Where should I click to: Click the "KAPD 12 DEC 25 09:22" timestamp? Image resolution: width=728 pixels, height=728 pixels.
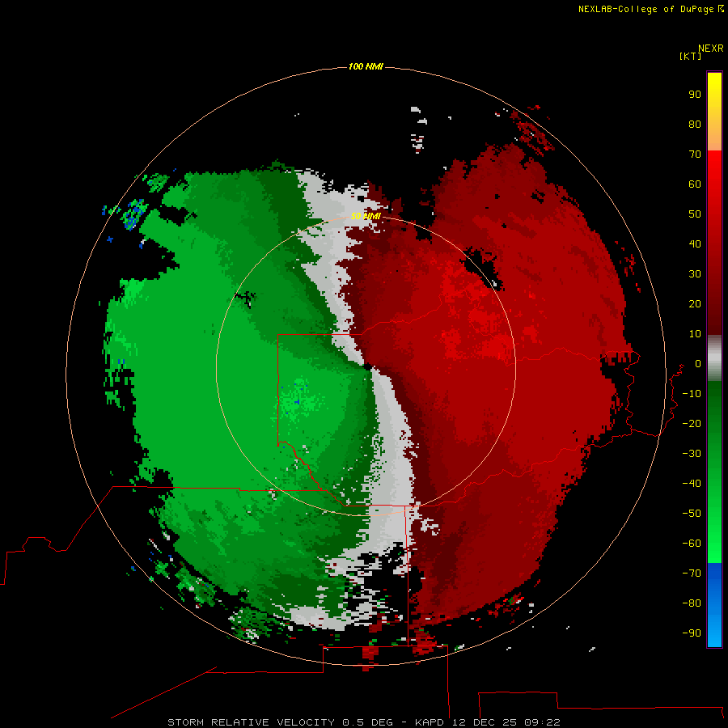488,722
